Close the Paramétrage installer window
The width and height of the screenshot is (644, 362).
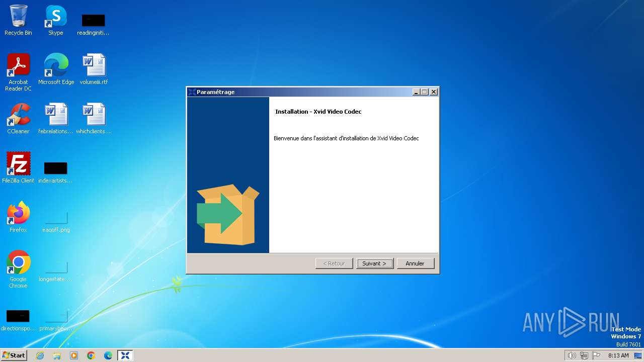(x=434, y=92)
